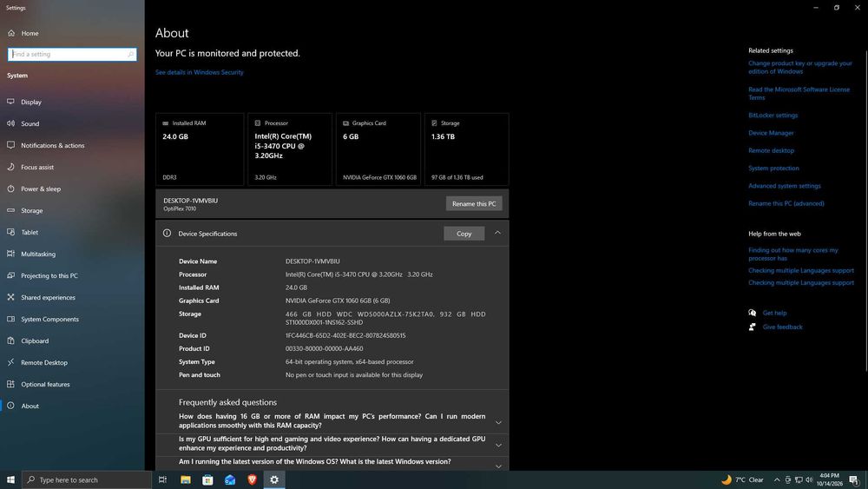Show hidden system tray icons
Screen dimensions: 868x489
(x=777, y=479)
